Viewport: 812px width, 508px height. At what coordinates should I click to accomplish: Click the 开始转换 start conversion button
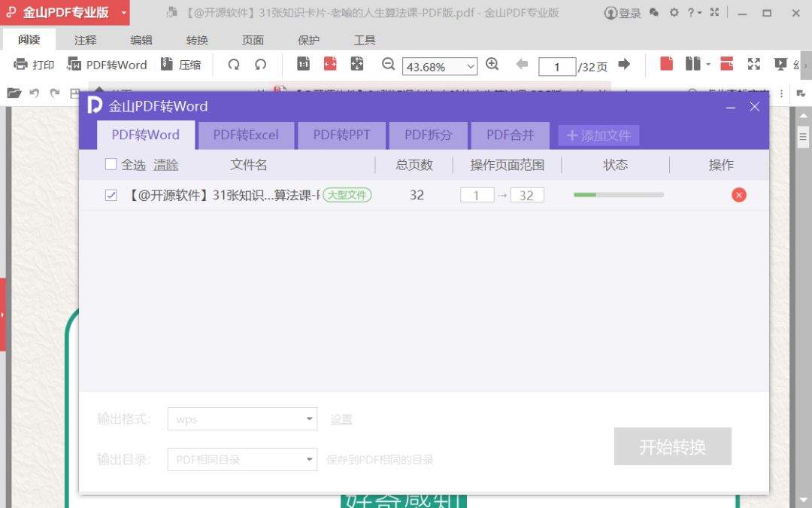tap(672, 446)
